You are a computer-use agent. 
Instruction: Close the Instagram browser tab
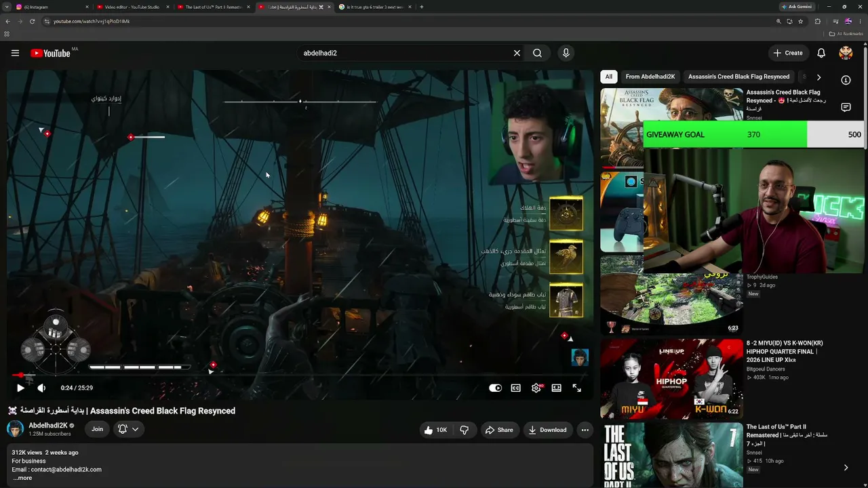click(87, 7)
